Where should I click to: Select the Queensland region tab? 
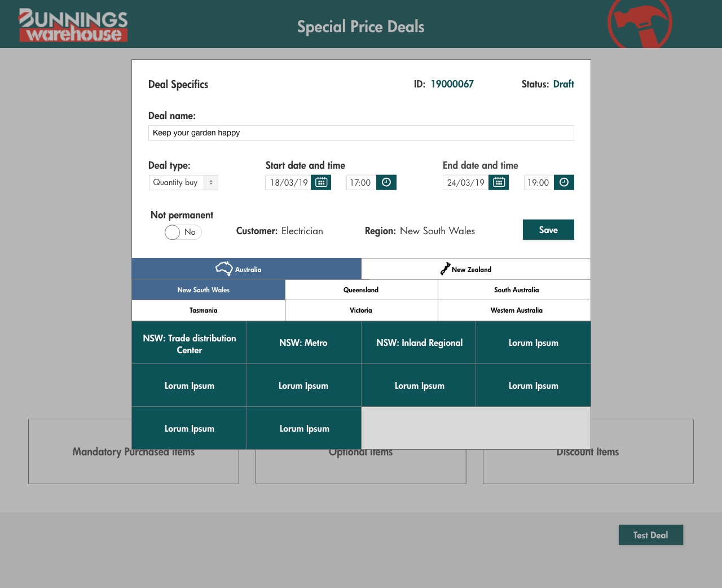tap(361, 290)
